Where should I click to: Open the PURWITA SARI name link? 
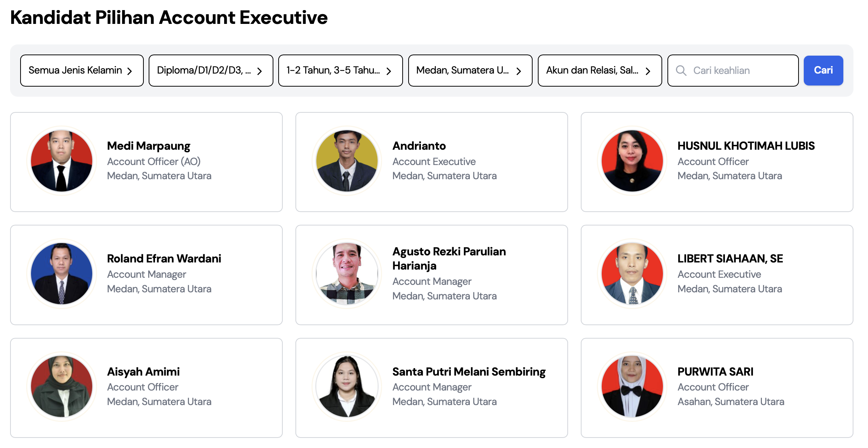(715, 371)
